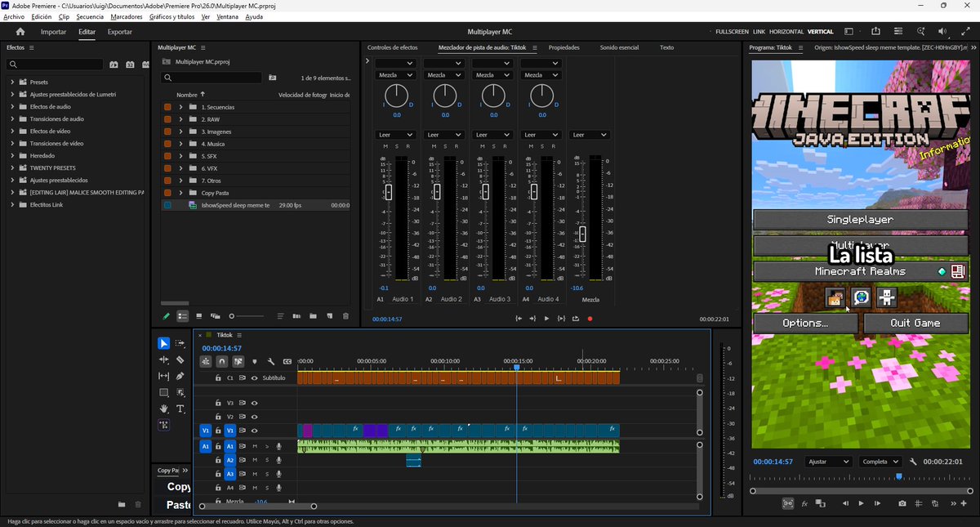Expand the 4. Musica bin

click(x=180, y=144)
